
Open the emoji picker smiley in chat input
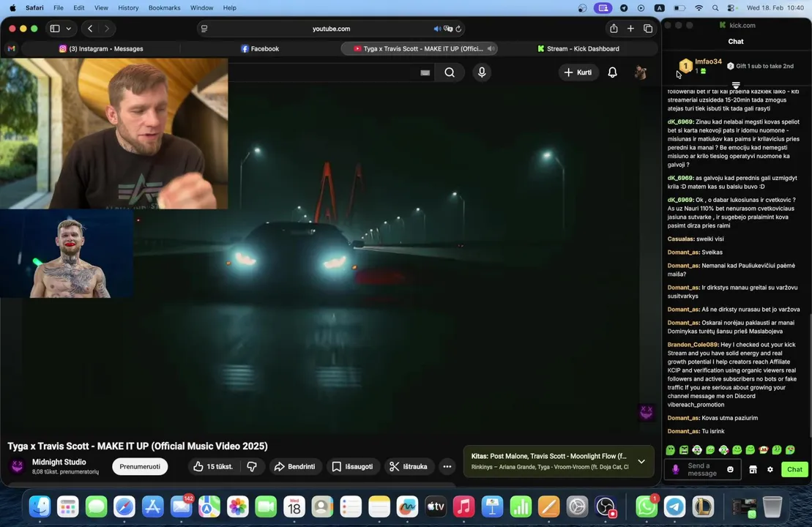tap(730, 469)
